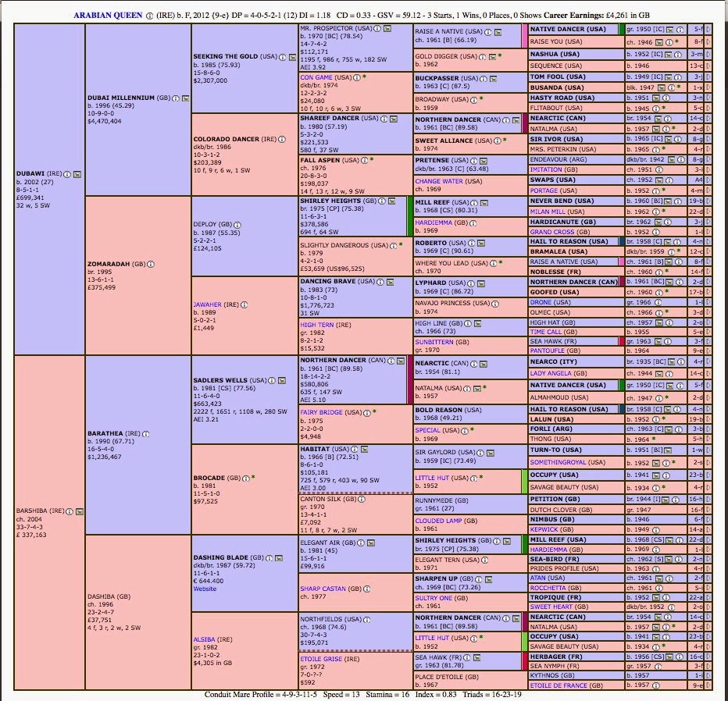Open Pretense's photo icon
This screenshot has width=728, height=701.
tap(484, 161)
